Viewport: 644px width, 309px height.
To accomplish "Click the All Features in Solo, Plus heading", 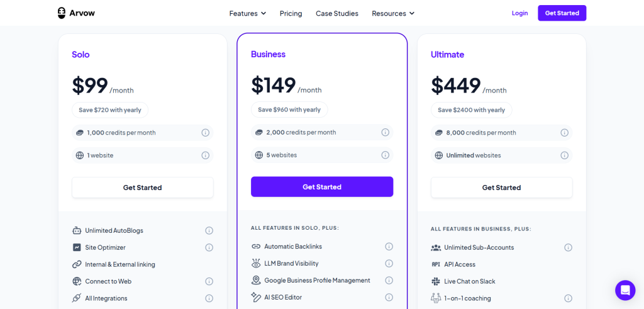I will point(295,228).
